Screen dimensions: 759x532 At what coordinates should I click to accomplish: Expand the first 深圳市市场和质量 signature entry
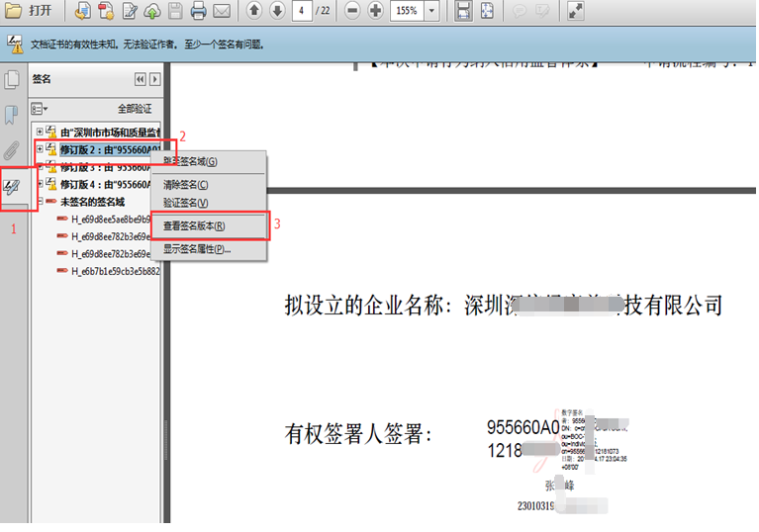click(x=40, y=132)
